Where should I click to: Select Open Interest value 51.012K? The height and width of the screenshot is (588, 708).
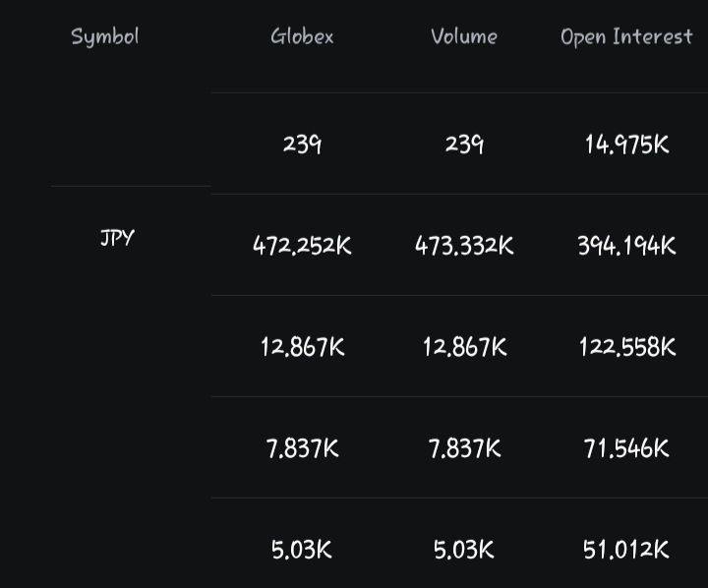tap(626, 550)
